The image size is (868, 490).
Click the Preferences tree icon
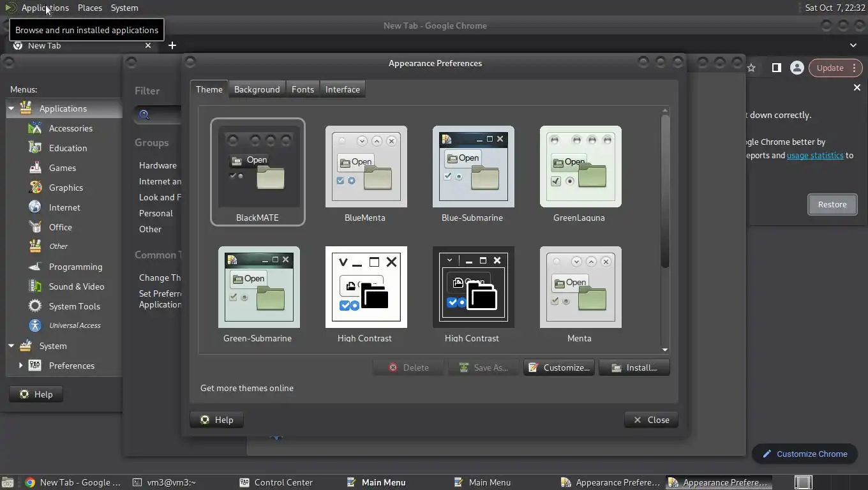[35, 366]
